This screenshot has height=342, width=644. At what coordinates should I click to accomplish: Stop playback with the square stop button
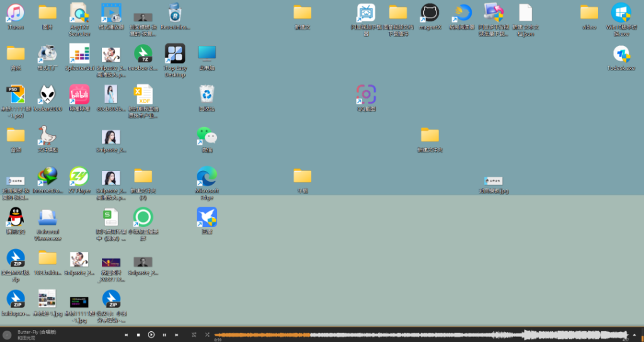click(x=138, y=335)
